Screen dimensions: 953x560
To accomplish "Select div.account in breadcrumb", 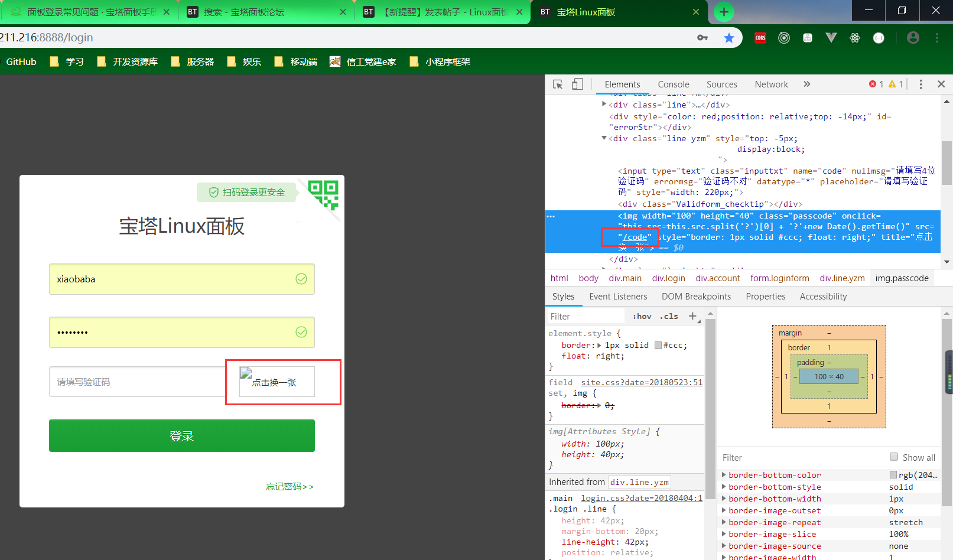I will click(718, 278).
